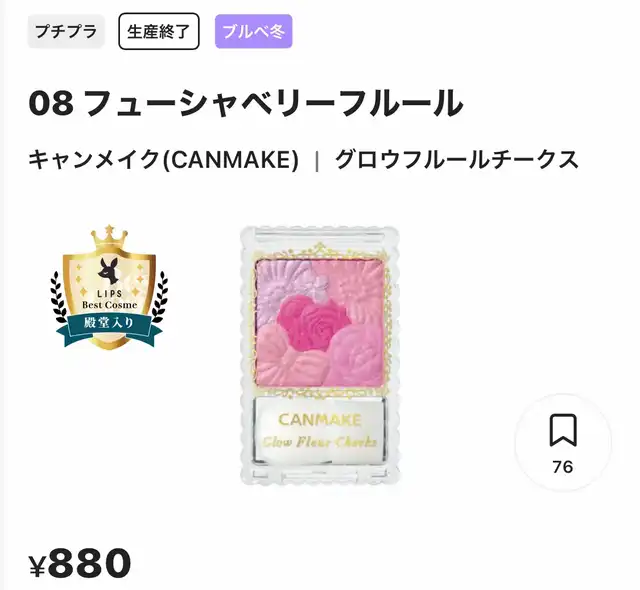The width and height of the screenshot is (640, 590).
Task: Select the purple ブルベ冬 tag
Action: [253, 31]
